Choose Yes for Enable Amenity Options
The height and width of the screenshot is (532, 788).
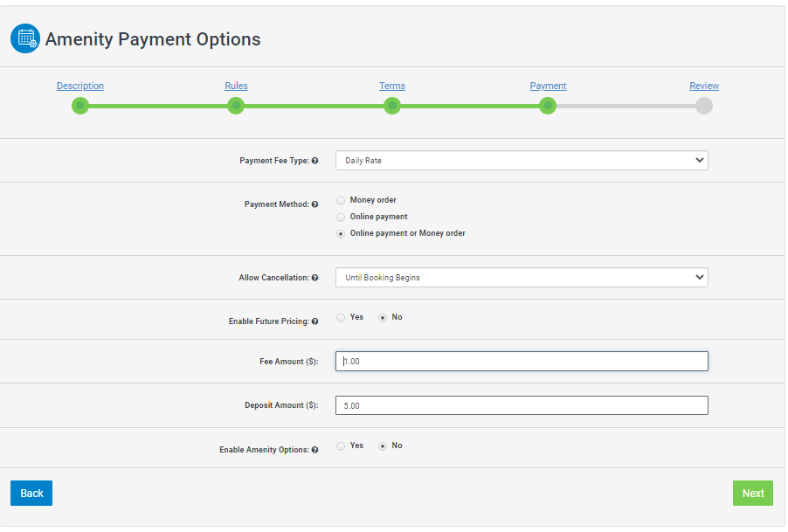pos(341,446)
